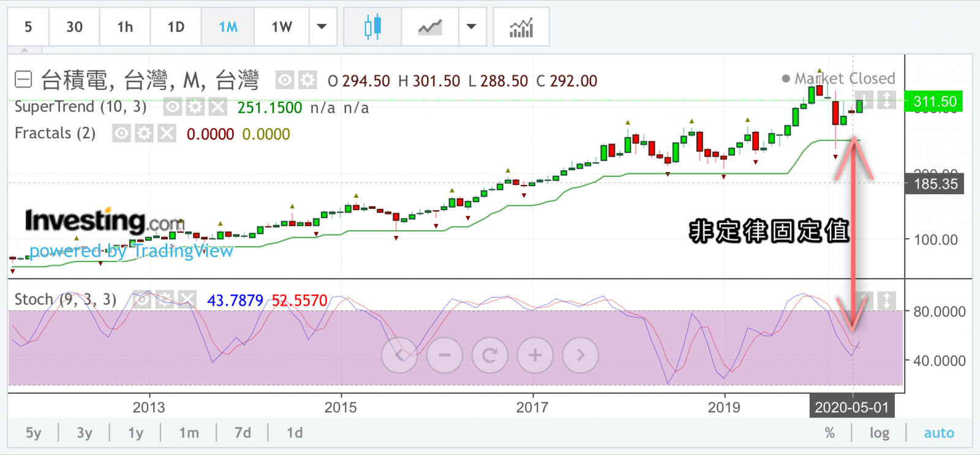The height and width of the screenshot is (455, 980).
Task: Toggle logarithmic scale
Action: click(x=880, y=433)
